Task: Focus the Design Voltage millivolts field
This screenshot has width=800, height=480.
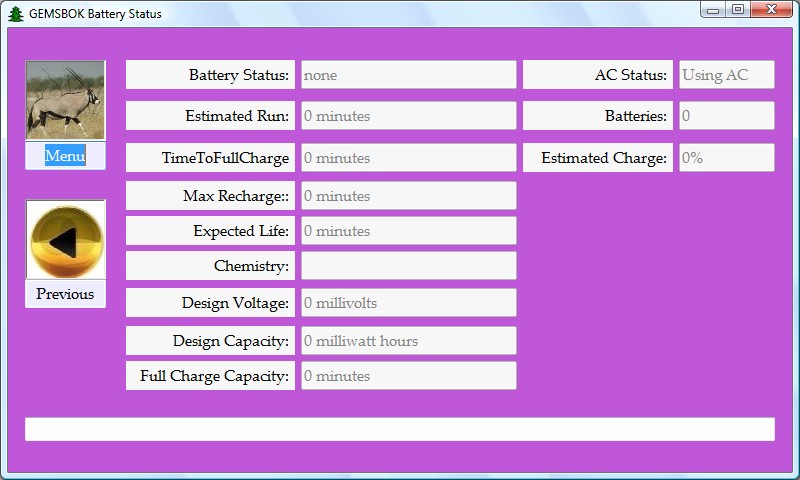Action: (x=408, y=303)
